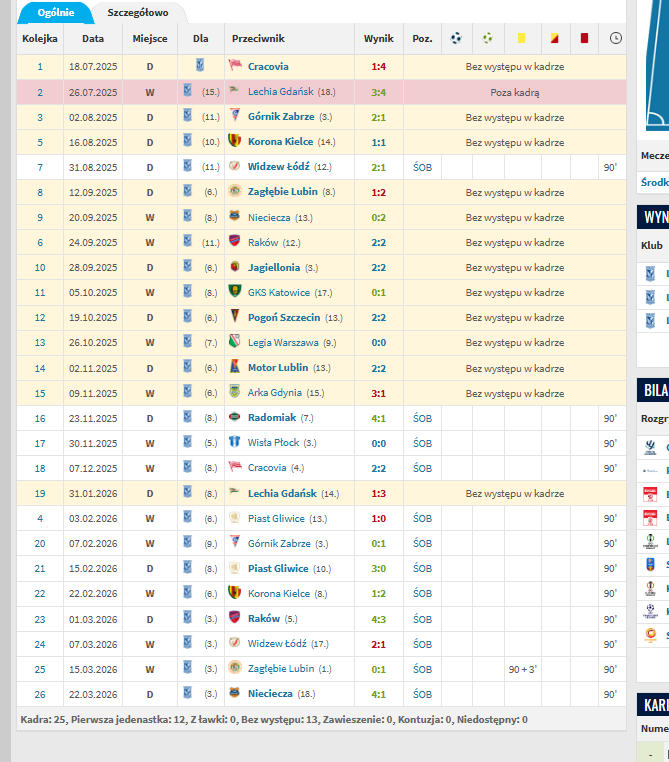This screenshot has height=762, width=669.
Task: Click Raków crest in matchday 6 row
Action: 235,241
